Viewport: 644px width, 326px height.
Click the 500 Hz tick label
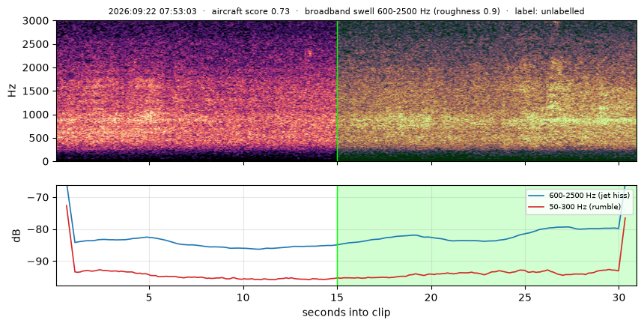click(x=40, y=138)
